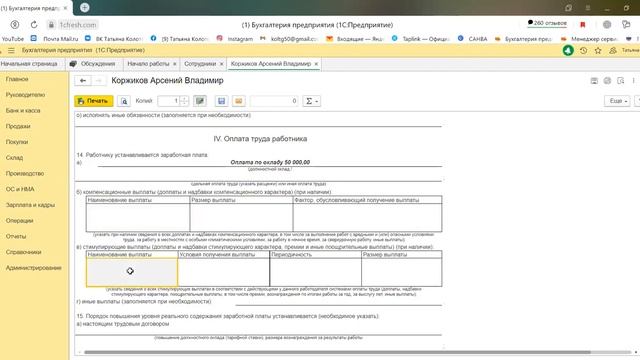The width and height of the screenshot is (640, 360).
Task: Open Банк и касса section
Action: [x=23, y=111]
